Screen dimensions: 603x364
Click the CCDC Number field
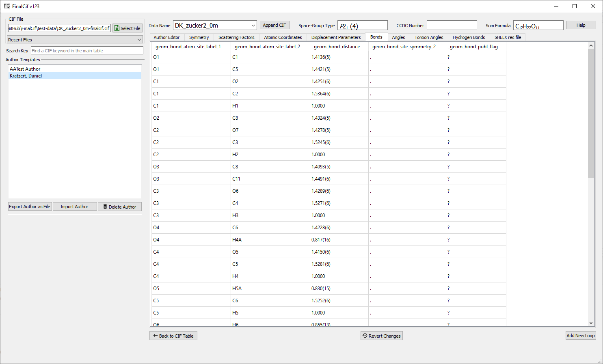pos(452,26)
